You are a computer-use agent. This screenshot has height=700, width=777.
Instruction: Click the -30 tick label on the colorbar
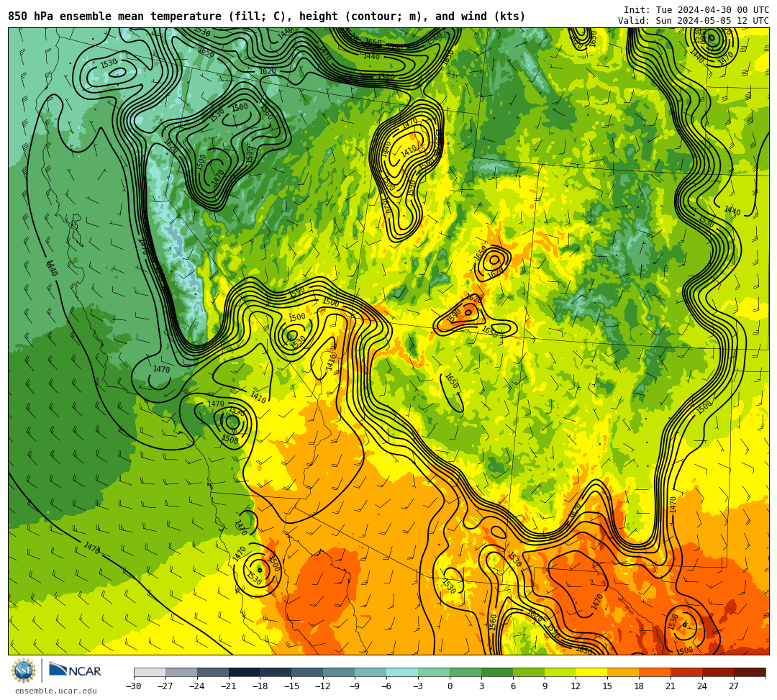coord(134,686)
